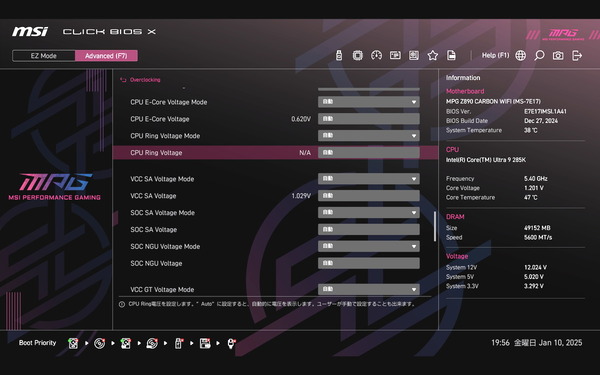The width and height of the screenshot is (600, 375).
Task: Click the card icon right of the gauge
Action: [395, 55]
